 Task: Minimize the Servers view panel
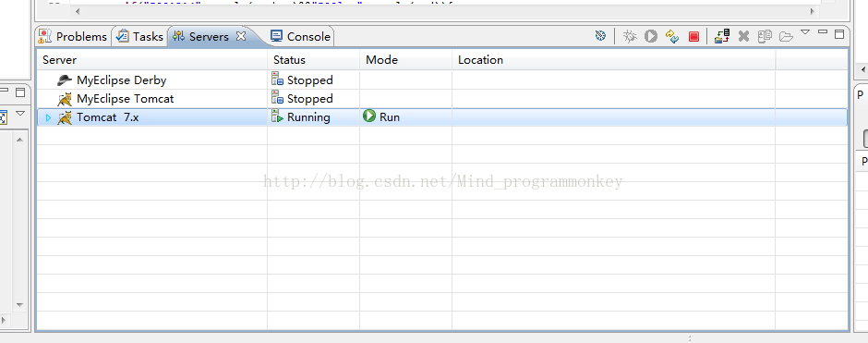pyautogui.click(x=823, y=32)
